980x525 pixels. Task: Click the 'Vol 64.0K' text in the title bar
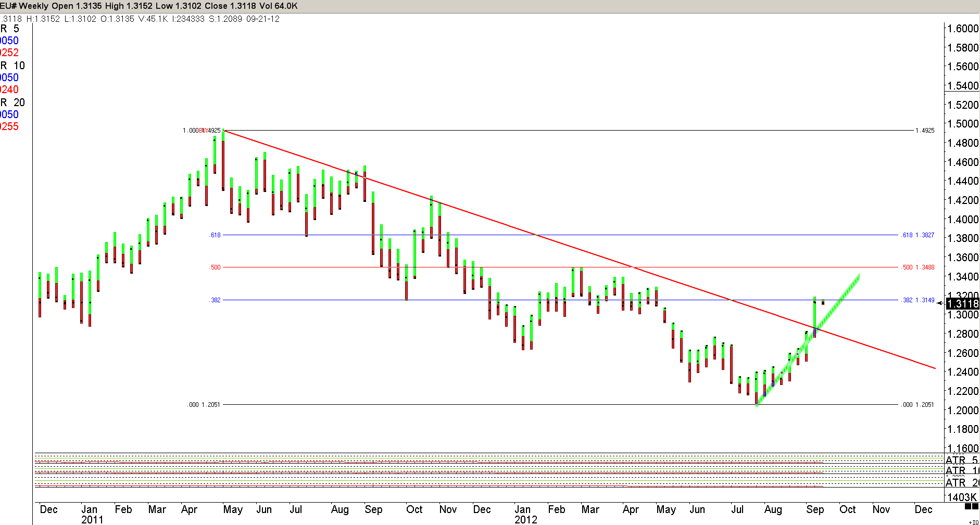[278, 6]
